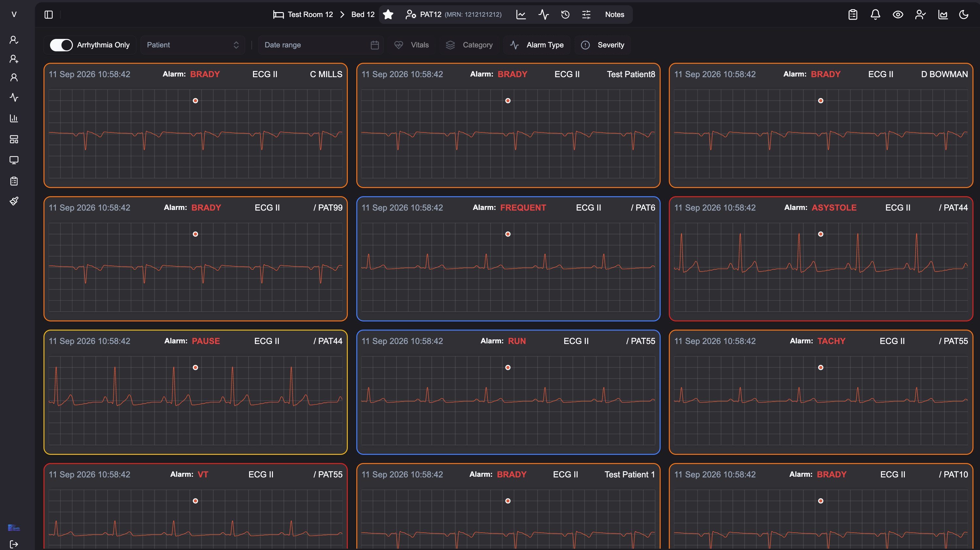Click the patient settings icon beside PAT12
The height and width of the screenshot is (550, 980).
pyautogui.click(x=411, y=14)
